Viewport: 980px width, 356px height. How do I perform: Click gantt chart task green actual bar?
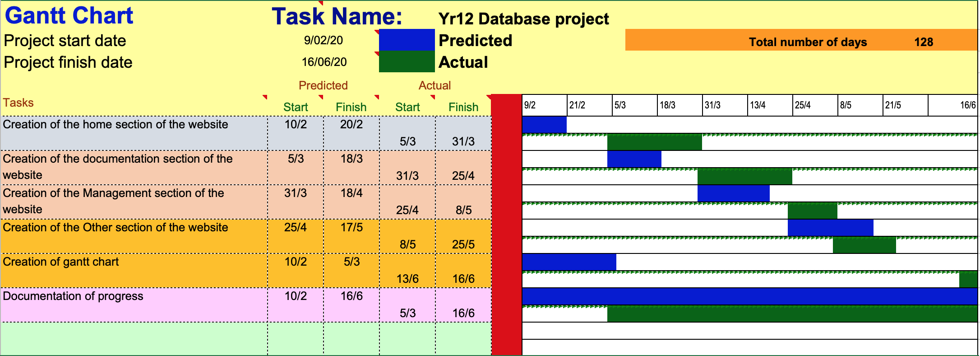[x=968, y=279]
